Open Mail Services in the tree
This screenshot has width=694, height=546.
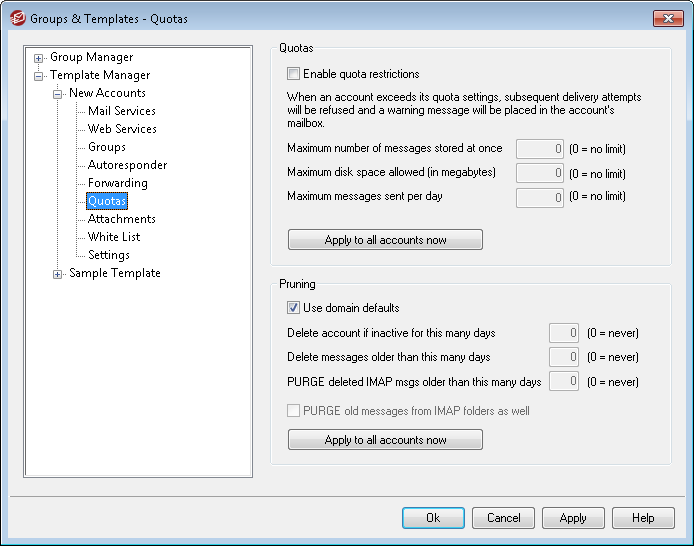(x=121, y=111)
